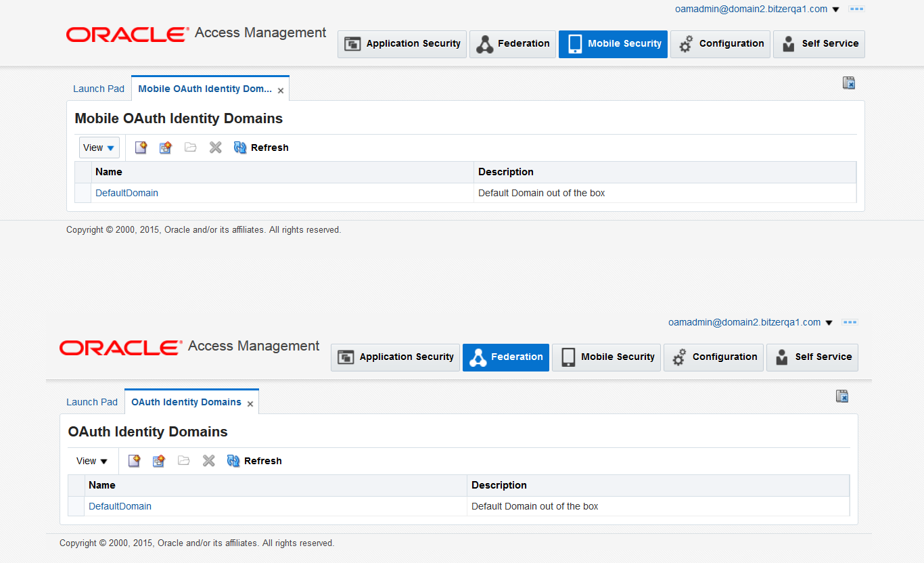This screenshot has width=924, height=563.
Task: Select Configuration in Federation console header
Action: pyautogui.click(x=714, y=357)
